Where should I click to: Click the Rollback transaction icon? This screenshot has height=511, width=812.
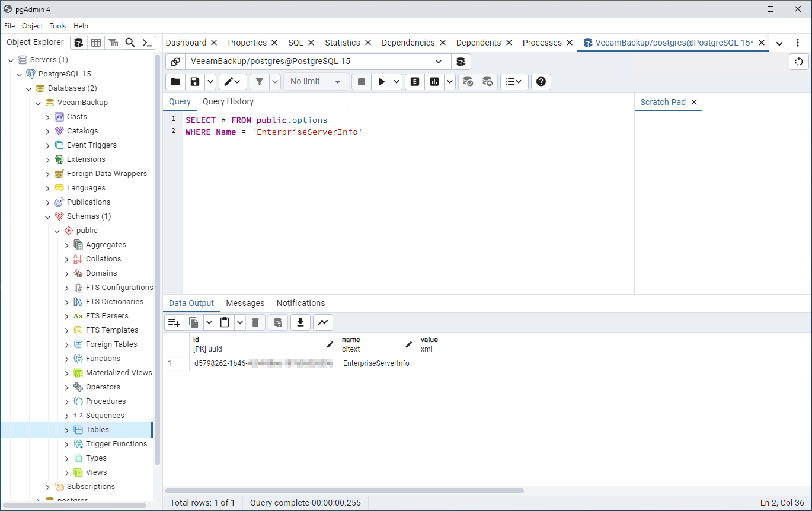point(487,82)
